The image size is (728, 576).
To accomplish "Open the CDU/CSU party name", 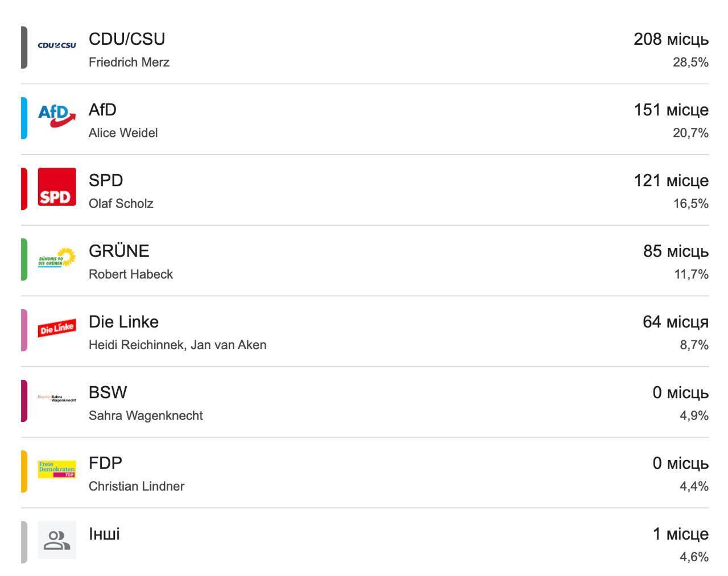I will coord(127,39).
